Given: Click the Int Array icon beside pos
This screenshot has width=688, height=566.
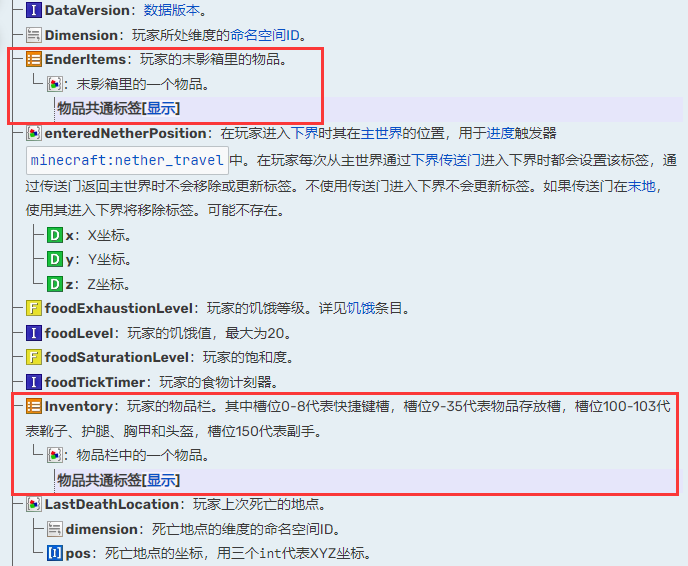Looking at the screenshot, I should coord(55,553).
